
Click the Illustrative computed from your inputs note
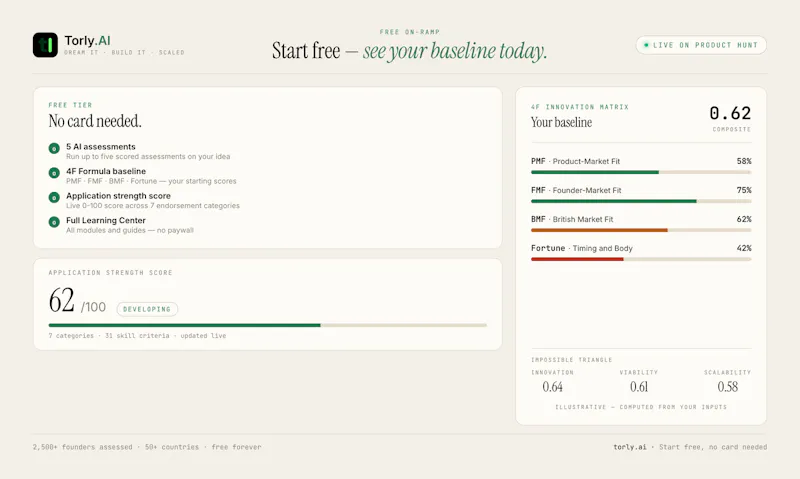[641, 407]
